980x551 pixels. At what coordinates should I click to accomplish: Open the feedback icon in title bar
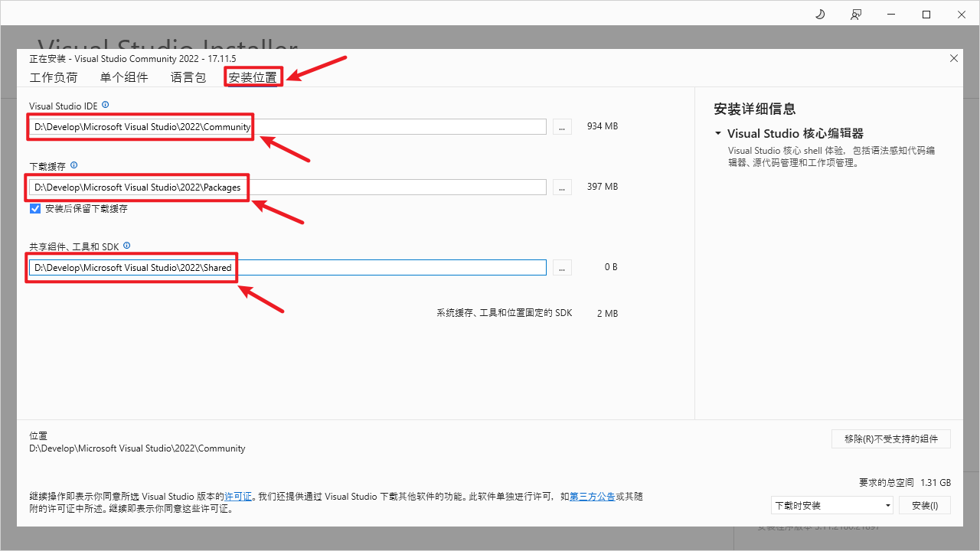[x=855, y=15]
